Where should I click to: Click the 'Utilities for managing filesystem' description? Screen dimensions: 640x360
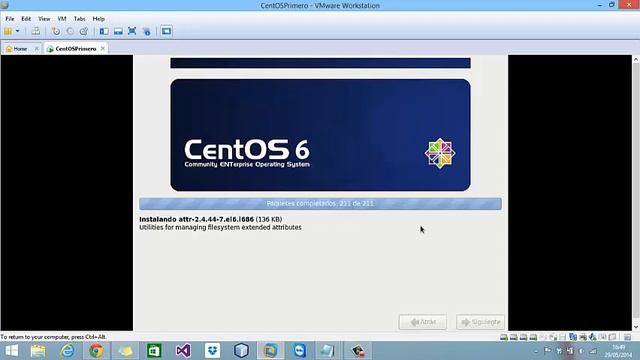pos(220,227)
